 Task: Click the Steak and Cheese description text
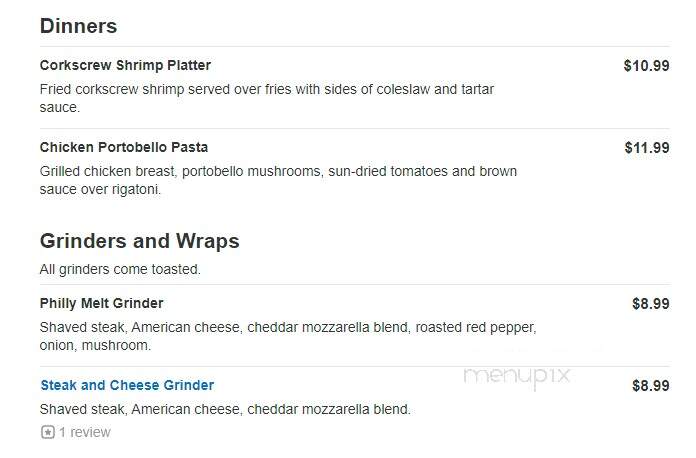click(225, 409)
